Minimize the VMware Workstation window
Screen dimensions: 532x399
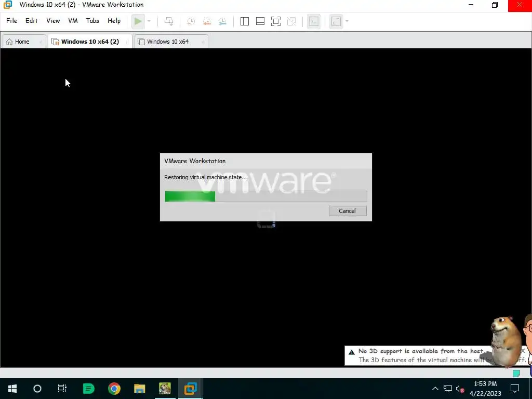(471, 5)
